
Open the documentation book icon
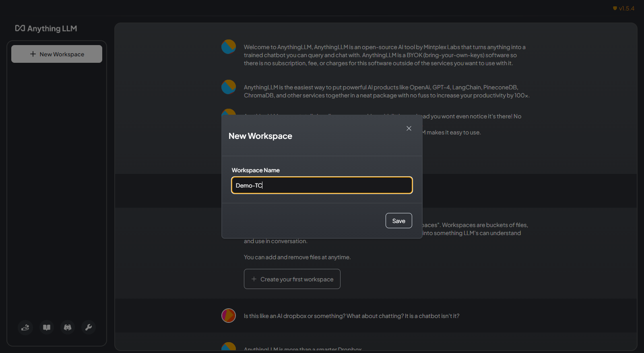[47, 327]
